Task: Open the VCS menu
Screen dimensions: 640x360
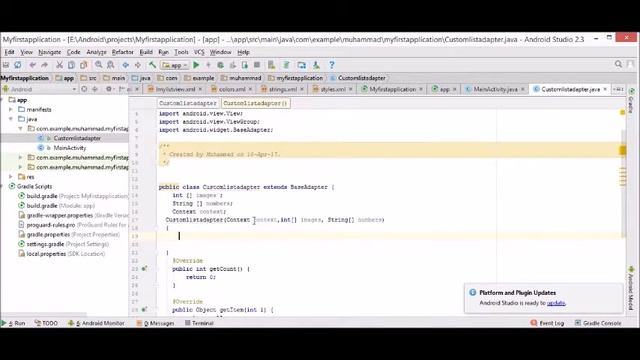Action: (x=199, y=52)
